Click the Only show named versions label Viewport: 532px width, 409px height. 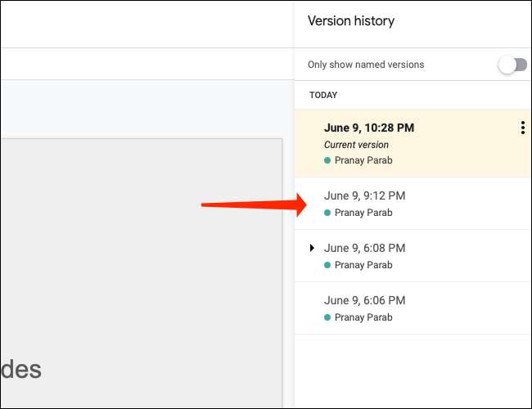click(366, 65)
